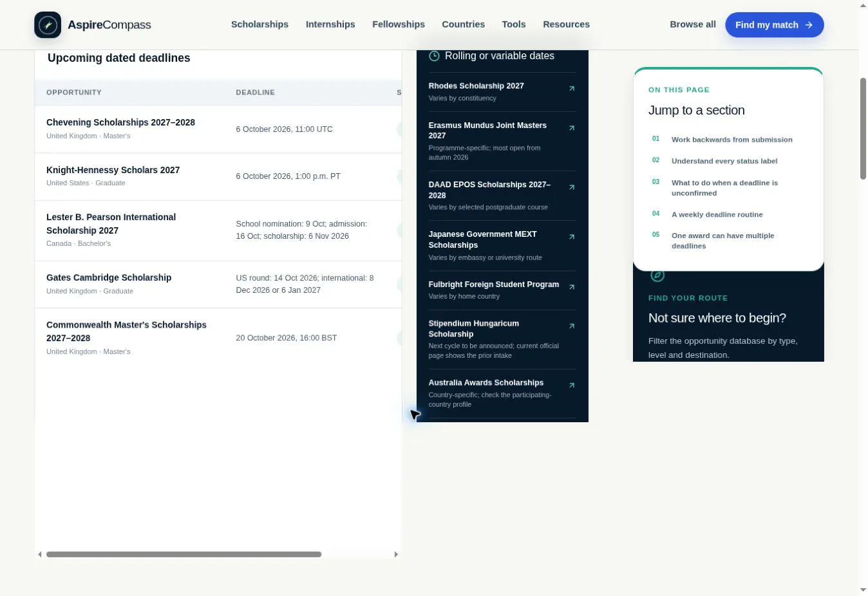868x596 pixels.
Task: Click the Gates Cambridge Scholarship title
Action: click(109, 277)
